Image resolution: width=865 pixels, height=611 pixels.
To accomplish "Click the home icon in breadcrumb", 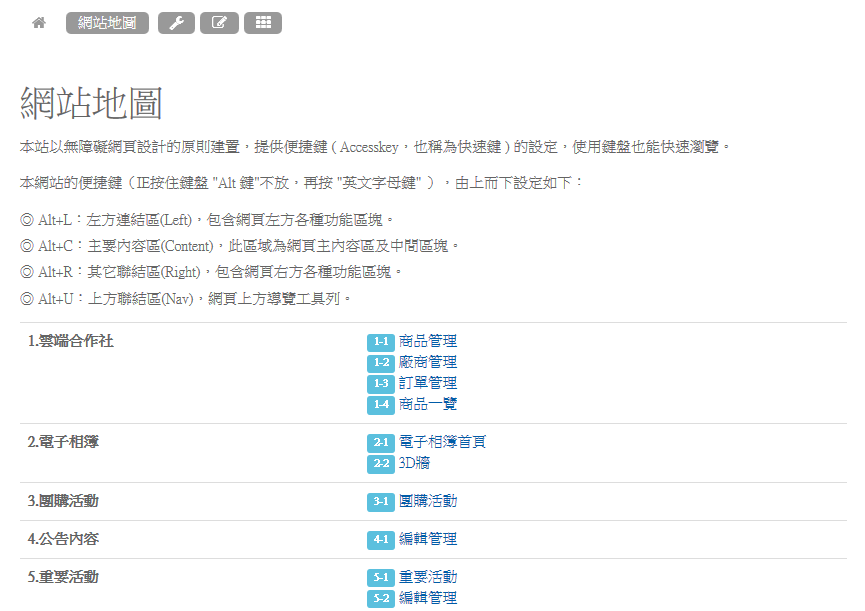I will [39, 23].
